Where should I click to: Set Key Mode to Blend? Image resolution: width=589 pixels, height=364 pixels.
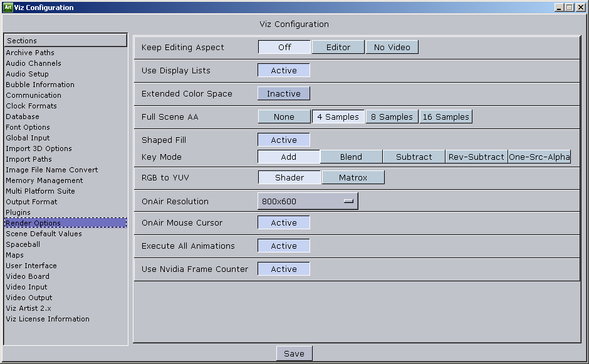(351, 157)
